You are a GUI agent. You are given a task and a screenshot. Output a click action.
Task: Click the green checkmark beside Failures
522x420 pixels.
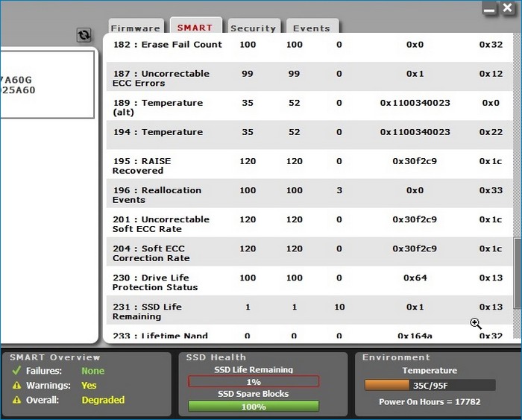click(16, 371)
